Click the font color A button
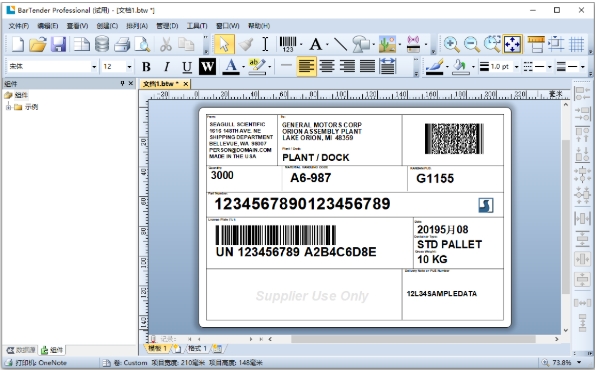Viewport: 595px width, 370px height. (x=230, y=67)
